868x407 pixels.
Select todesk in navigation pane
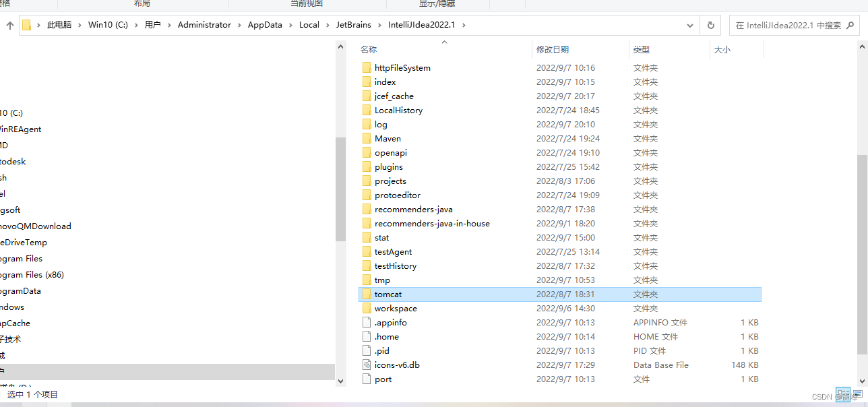(13, 161)
